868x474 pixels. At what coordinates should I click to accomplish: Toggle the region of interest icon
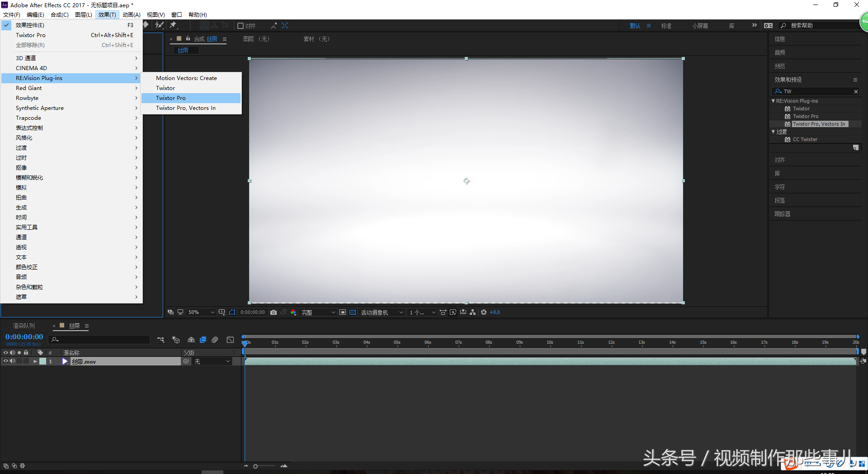[x=343, y=312]
